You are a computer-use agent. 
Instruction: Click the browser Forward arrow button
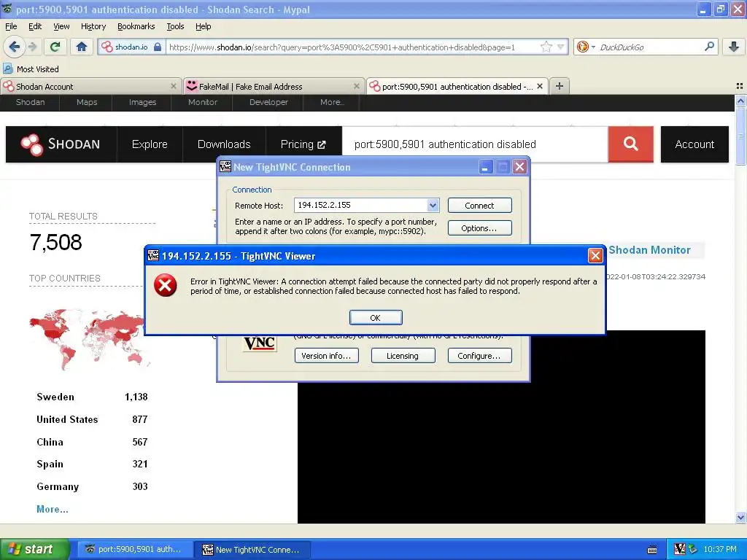coord(32,47)
